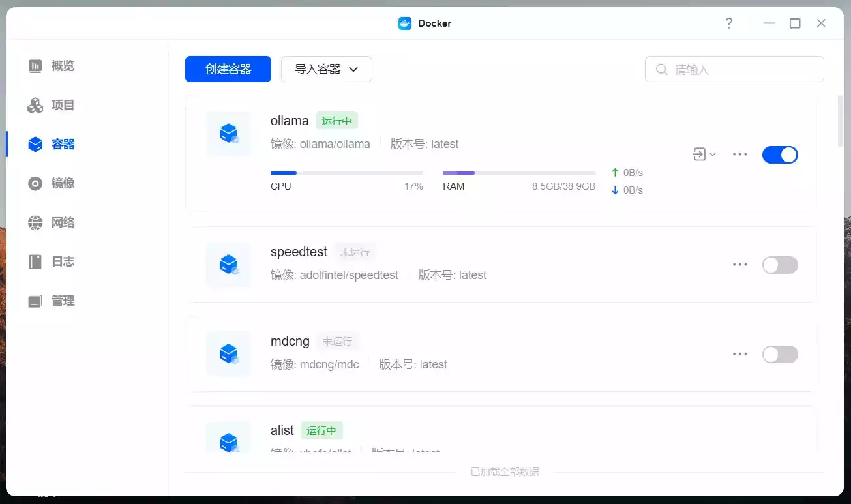Image resolution: width=851 pixels, height=504 pixels.
Task: Turn on the speedtest container switch
Action: (780, 265)
